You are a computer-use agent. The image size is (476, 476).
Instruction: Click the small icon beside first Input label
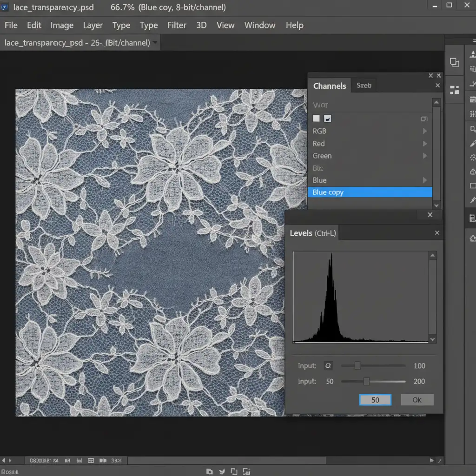[328, 366]
